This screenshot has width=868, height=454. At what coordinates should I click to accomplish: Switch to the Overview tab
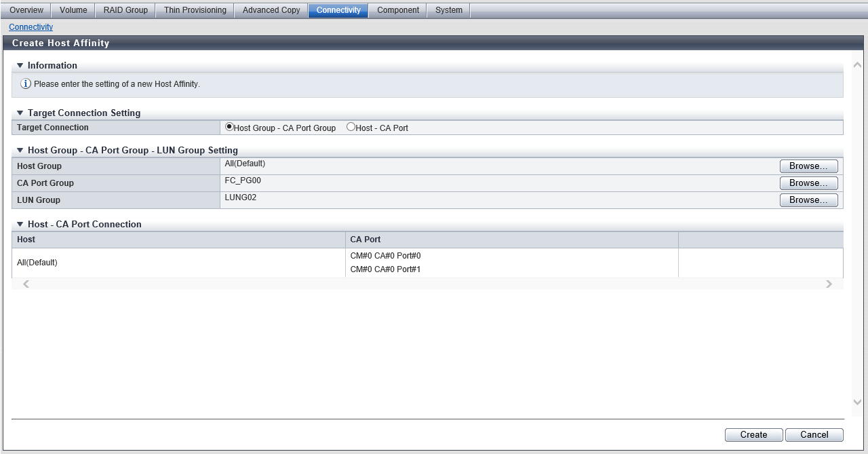[26, 10]
